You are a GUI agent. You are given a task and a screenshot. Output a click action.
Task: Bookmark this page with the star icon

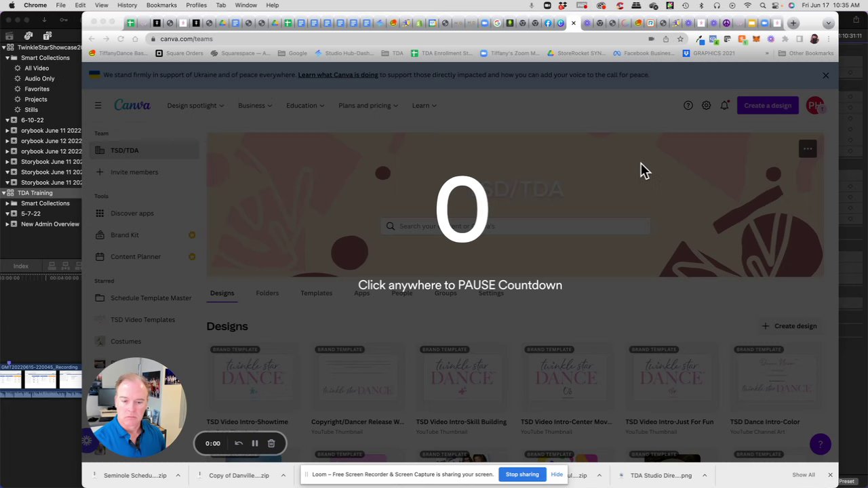tap(680, 39)
